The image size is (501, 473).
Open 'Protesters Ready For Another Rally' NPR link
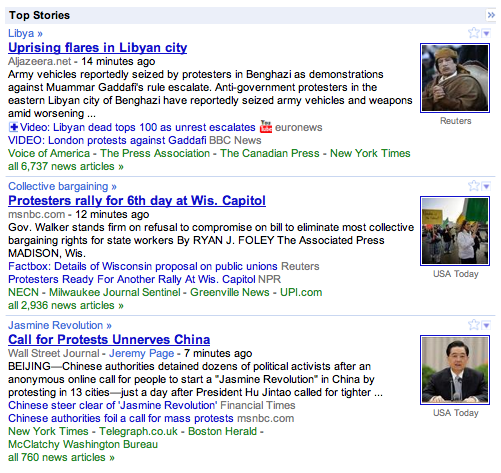pyautogui.click(x=132, y=279)
